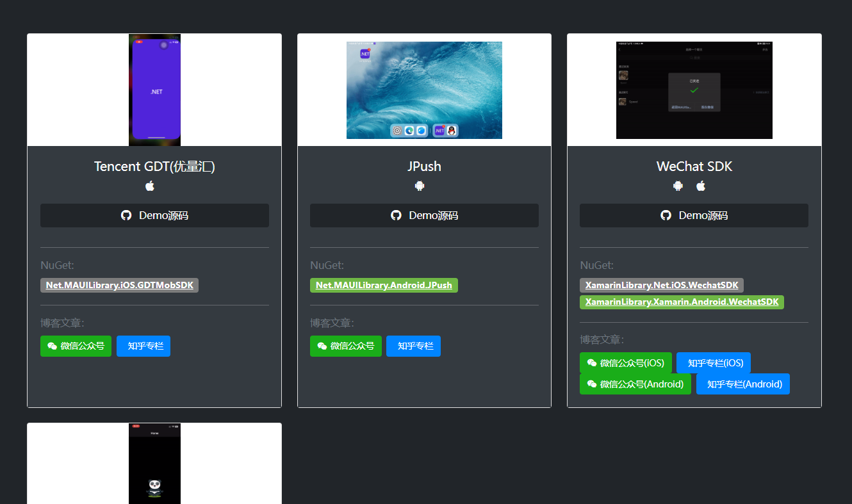Open XamarinLibrary.Net.iOS.WechatSDK NuGet link
Image resolution: width=852 pixels, height=504 pixels.
[661, 285]
